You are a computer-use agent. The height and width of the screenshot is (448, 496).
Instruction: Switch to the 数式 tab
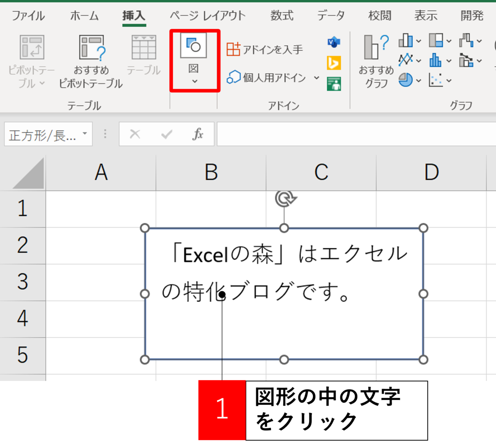tap(282, 16)
